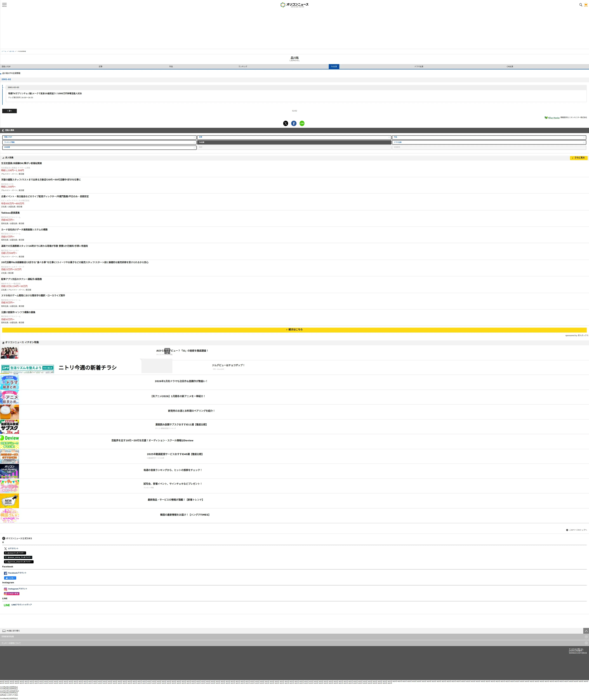The image size is (589, 700).
Task: Go to previous page with 前へ button
Action: click(x=9, y=111)
